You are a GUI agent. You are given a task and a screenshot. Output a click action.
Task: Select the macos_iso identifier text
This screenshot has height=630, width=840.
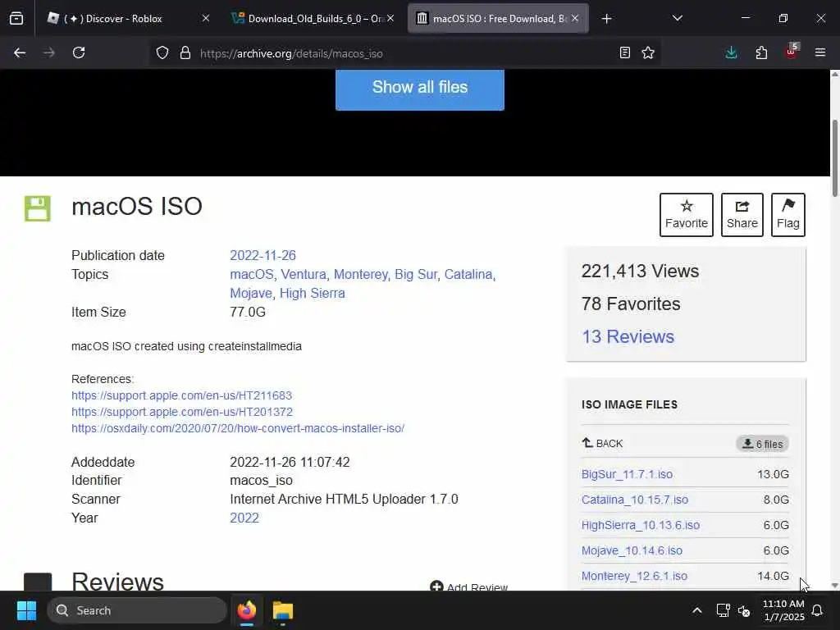click(x=262, y=481)
